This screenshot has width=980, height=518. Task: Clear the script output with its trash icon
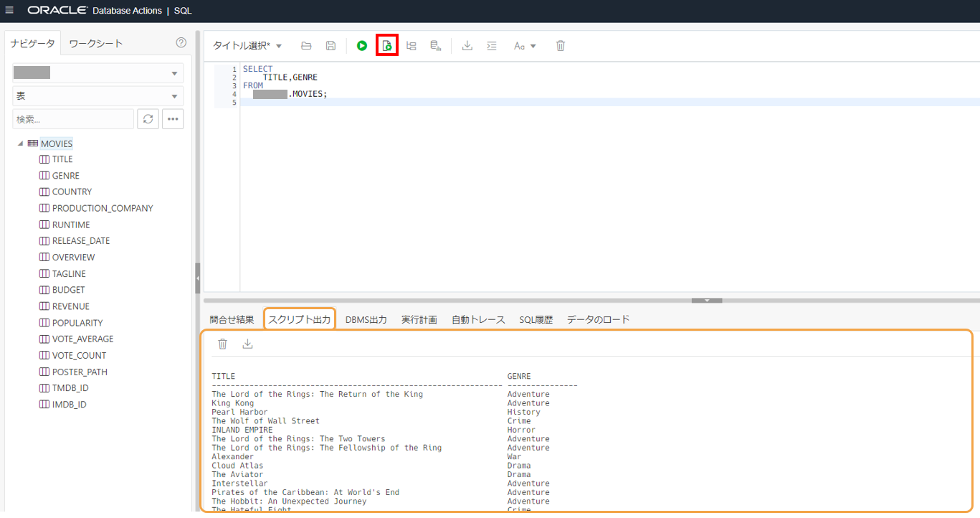222,343
